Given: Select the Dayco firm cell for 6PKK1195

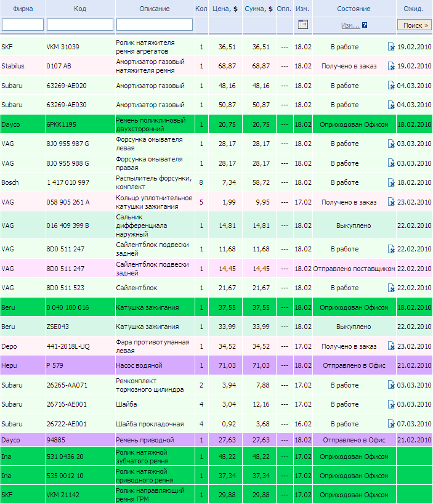Looking at the screenshot, I should tap(10, 124).
